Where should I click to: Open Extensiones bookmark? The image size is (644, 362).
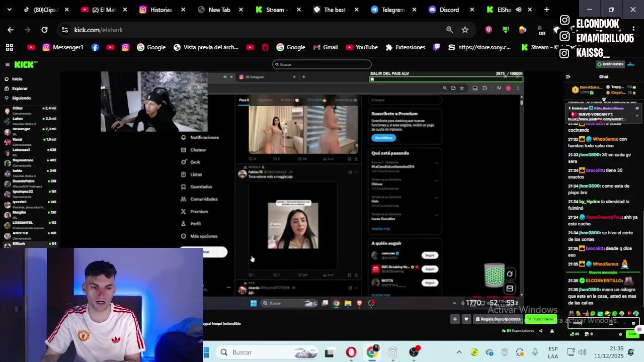406,47
